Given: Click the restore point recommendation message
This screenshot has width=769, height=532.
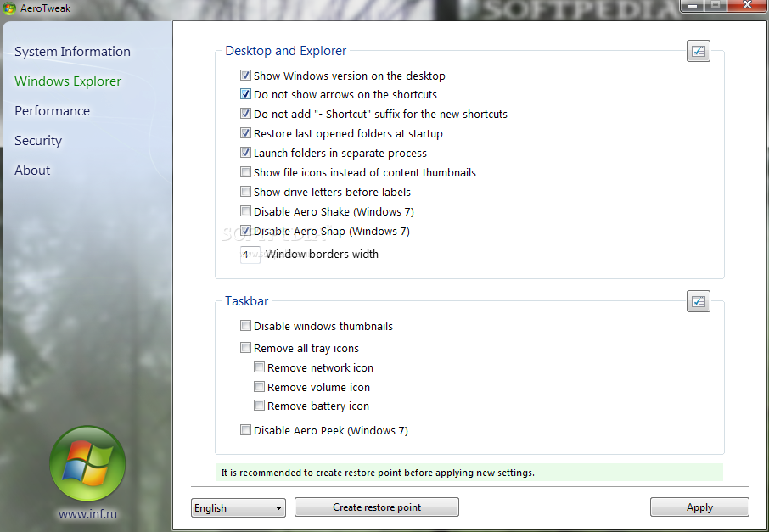Looking at the screenshot, I should tap(469, 473).
